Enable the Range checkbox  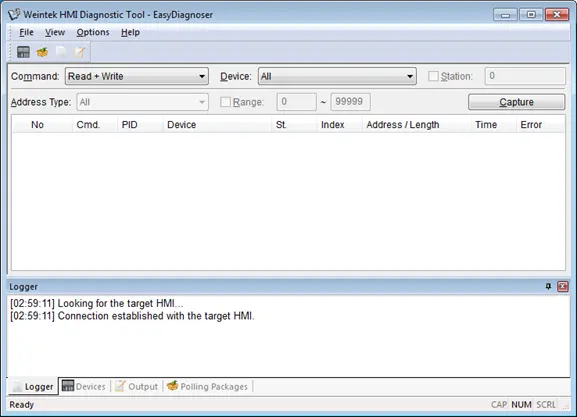point(225,102)
